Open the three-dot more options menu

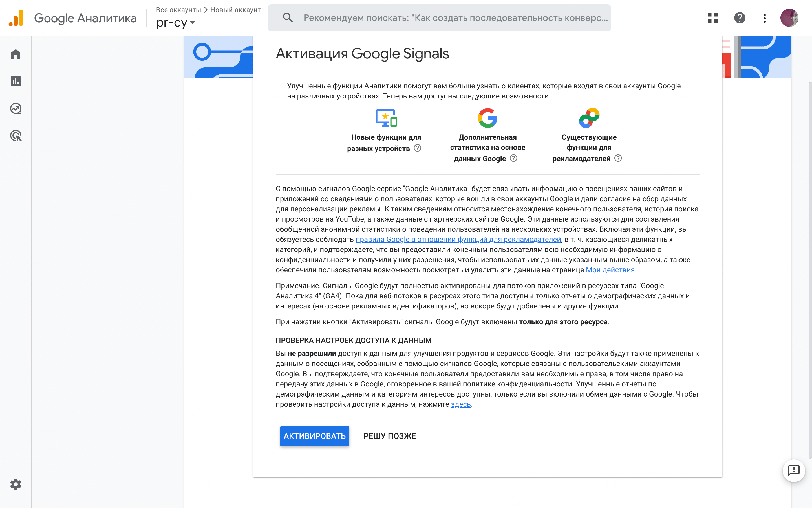[764, 18]
